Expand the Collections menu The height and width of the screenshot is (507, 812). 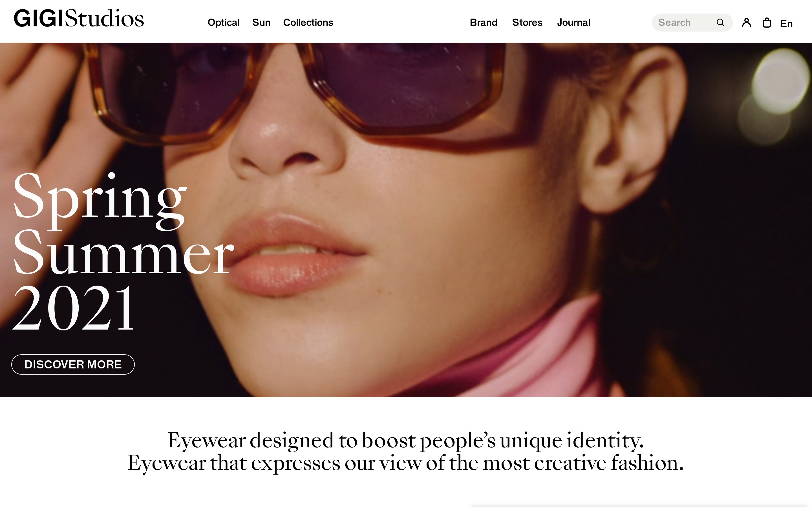[308, 23]
